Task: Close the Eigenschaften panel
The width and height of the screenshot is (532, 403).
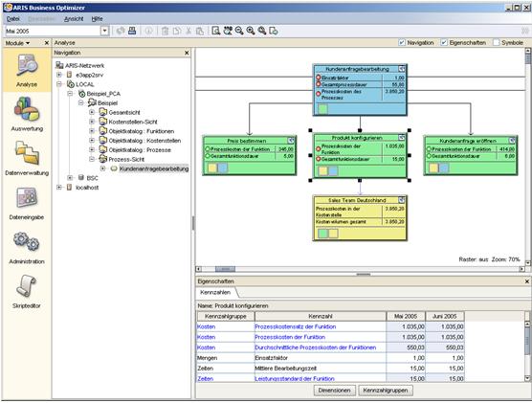Action: [527, 281]
